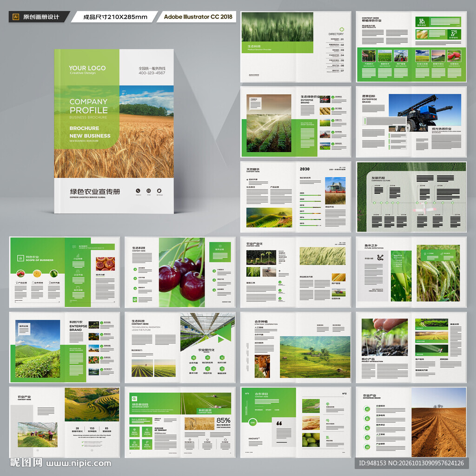Click the 发展历程 timeline spread
The height and width of the screenshot is (476, 476).
point(411,197)
